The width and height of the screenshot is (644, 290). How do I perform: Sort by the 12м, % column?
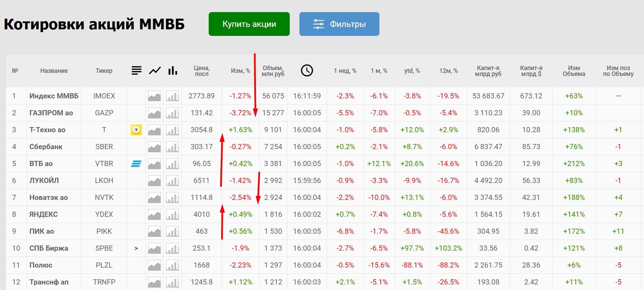click(x=448, y=71)
